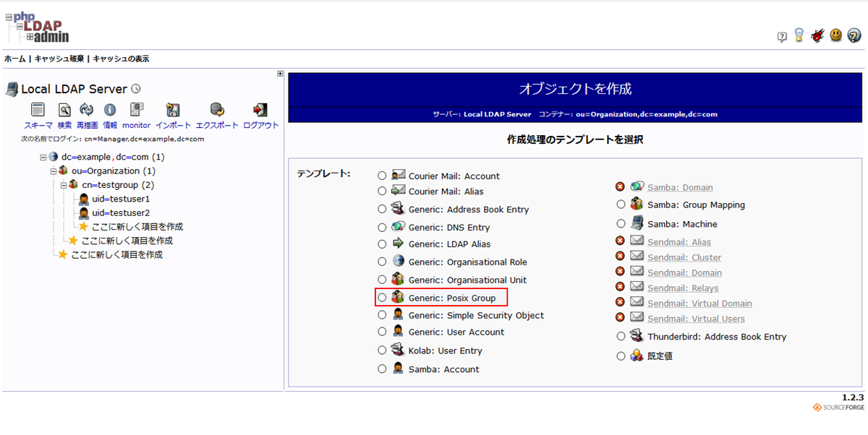Click the logout icon
The image size is (868, 435).
pos(260,110)
